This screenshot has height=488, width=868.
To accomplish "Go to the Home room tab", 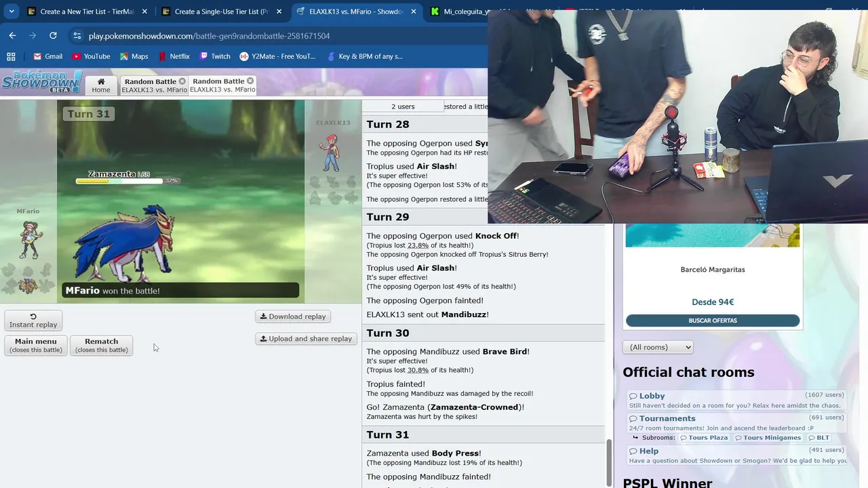I will tap(101, 85).
